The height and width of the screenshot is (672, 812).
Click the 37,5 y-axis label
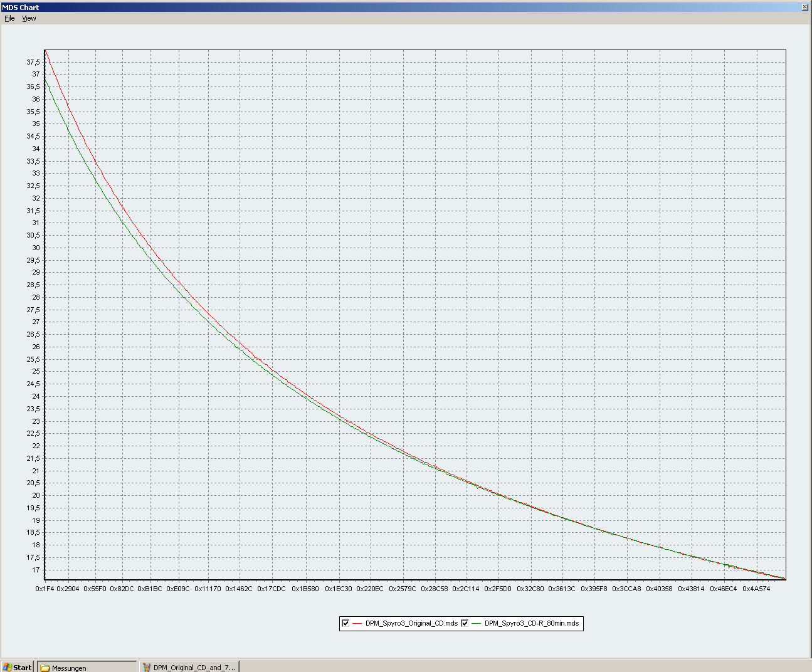coord(33,62)
